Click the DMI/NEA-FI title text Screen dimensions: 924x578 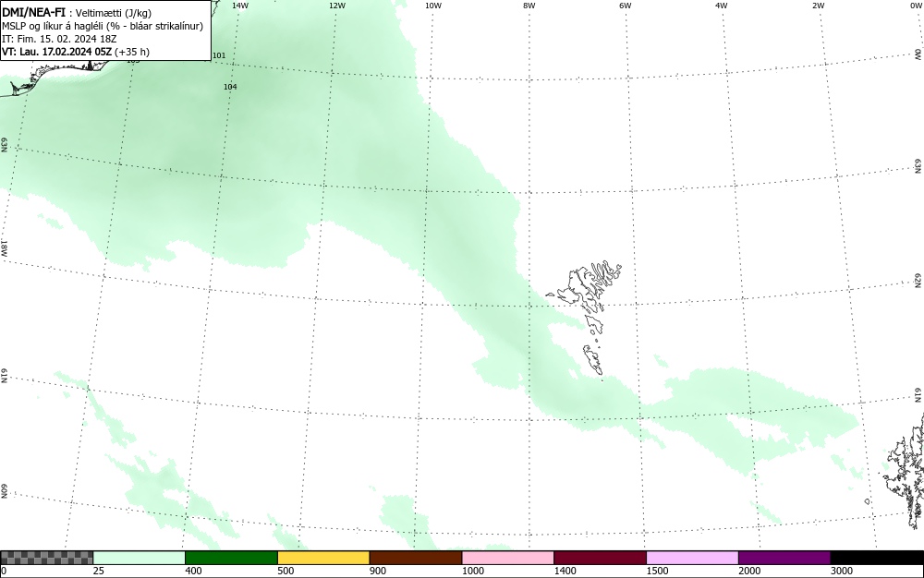33,12
